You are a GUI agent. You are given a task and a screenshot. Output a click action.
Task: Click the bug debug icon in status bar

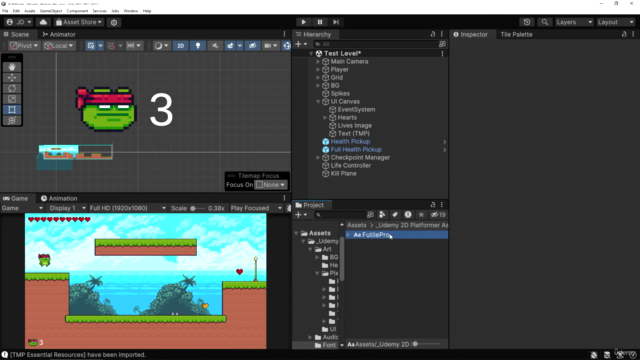pos(594,355)
